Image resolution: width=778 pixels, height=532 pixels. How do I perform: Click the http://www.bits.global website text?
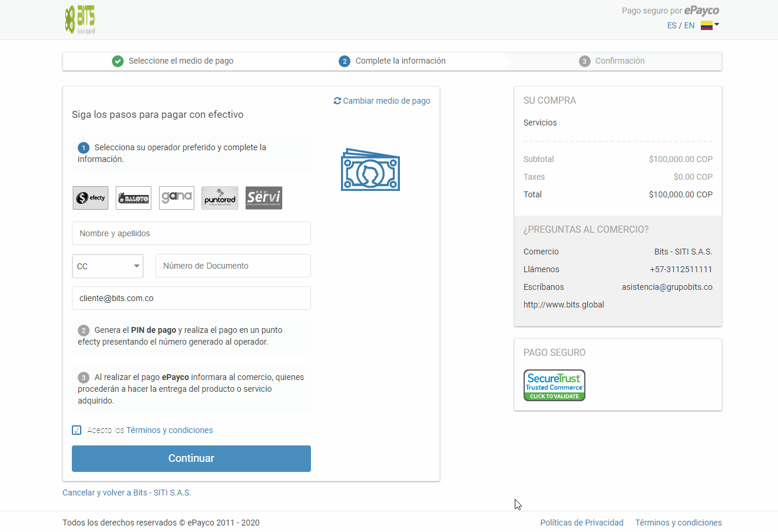pyautogui.click(x=564, y=305)
